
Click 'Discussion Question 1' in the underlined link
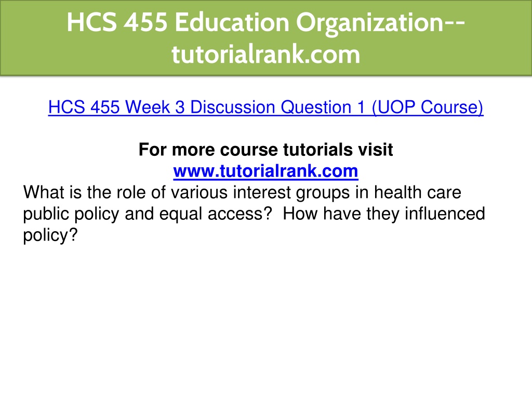pos(277,107)
